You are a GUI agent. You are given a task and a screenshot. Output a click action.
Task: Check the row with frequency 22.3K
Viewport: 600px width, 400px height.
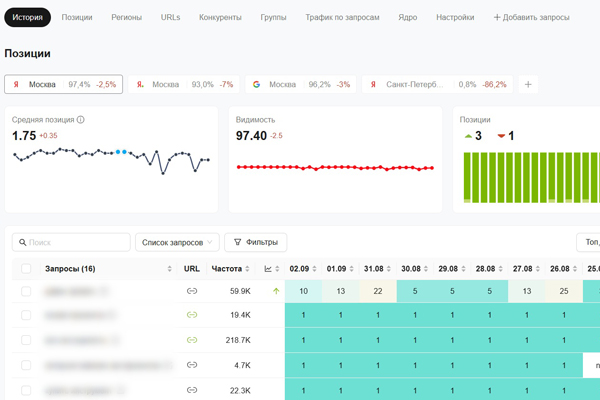coord(26,390)
